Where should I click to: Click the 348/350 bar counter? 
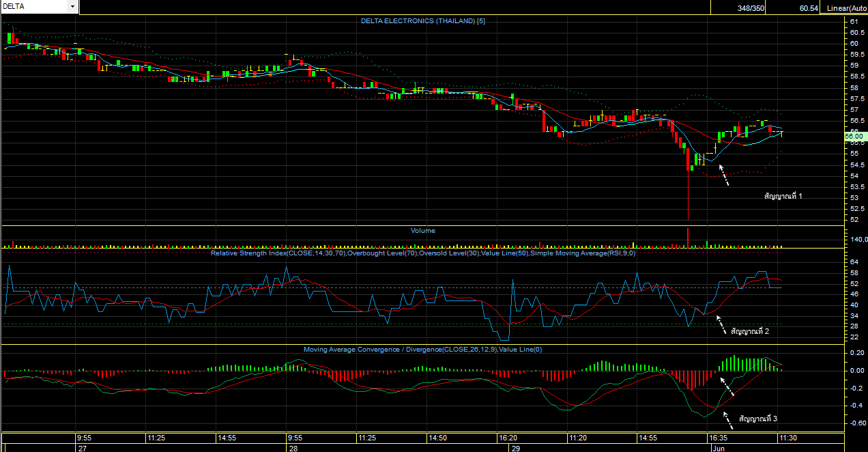751,8
